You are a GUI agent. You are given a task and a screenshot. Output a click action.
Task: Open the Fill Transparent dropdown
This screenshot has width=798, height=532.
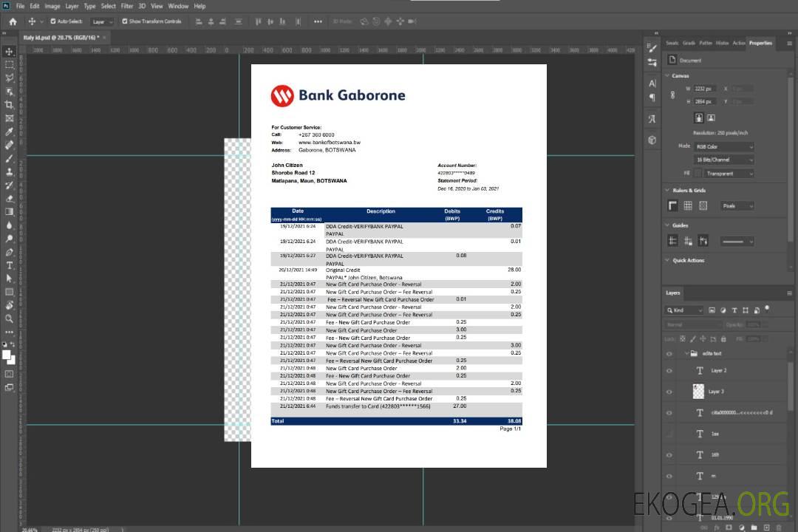coord(729,174)
